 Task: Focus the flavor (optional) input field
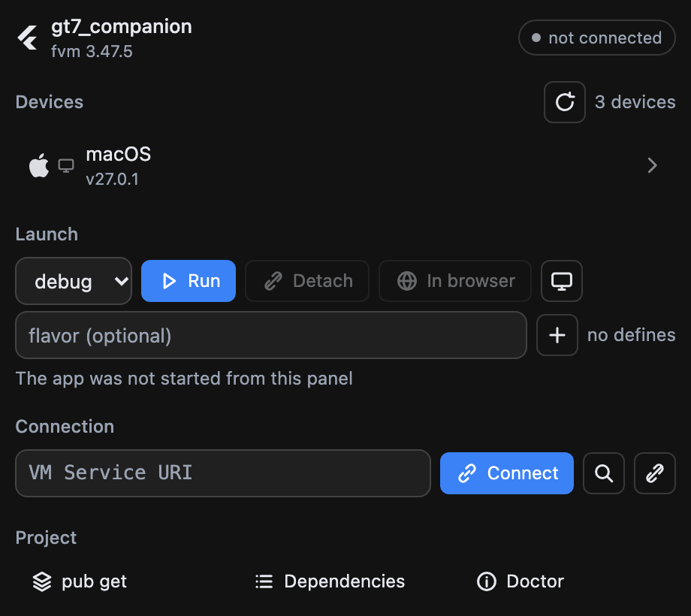tap(271, 335)
